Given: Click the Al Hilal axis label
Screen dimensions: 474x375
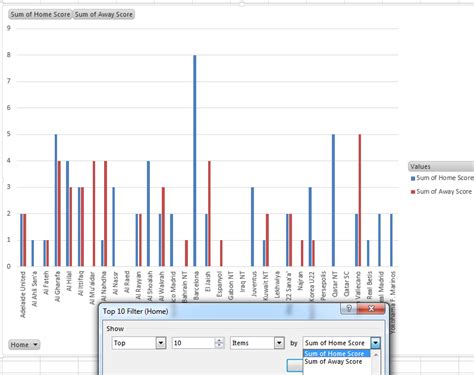Looking at the screenshot, I should click(69, 281).
